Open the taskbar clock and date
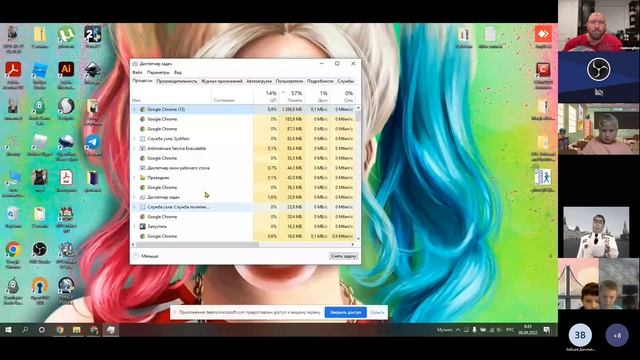This screenshot has width=640, height=360. tap(527, 330)
